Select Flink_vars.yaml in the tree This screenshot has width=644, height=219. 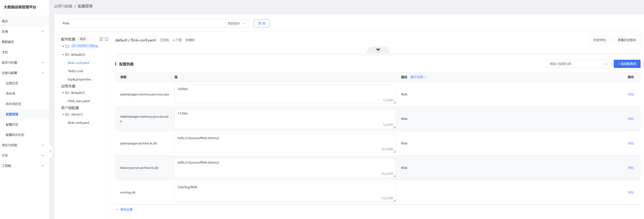click(x=79, y=101)
